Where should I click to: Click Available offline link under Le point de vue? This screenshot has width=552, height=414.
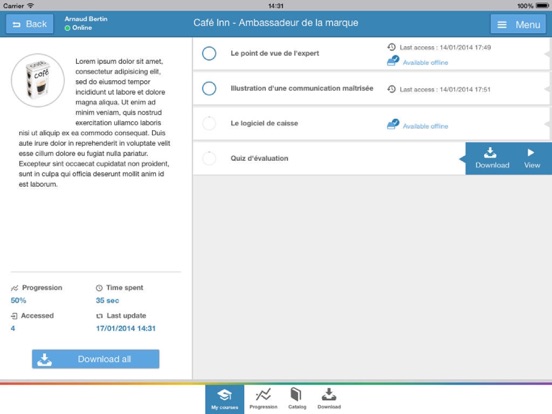[x=425, y=63]
